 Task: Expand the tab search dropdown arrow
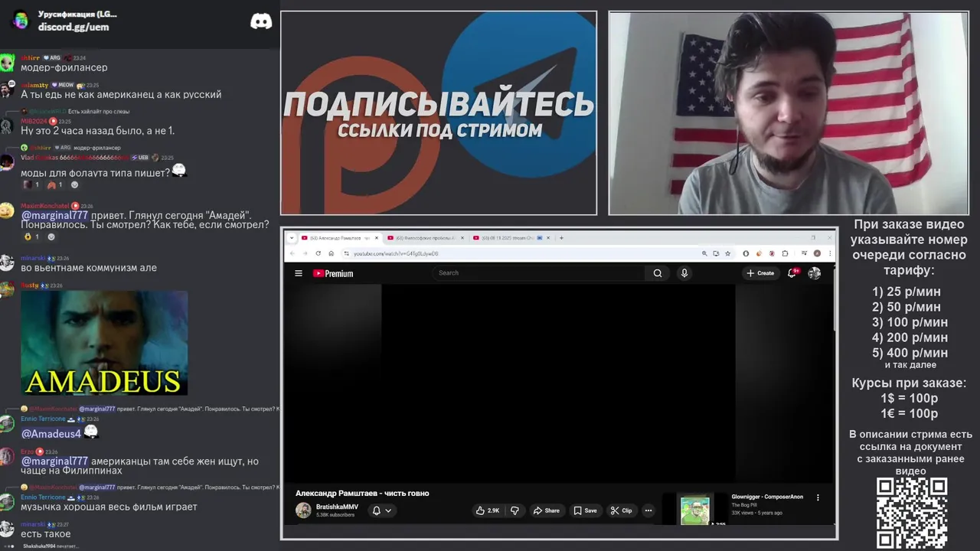(x=291, y=238)
